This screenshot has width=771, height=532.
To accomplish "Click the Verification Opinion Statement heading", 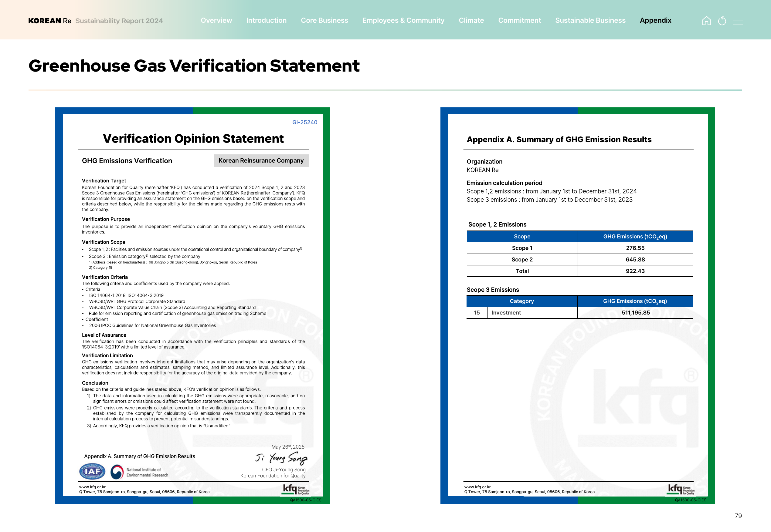I will click(193, 139).
